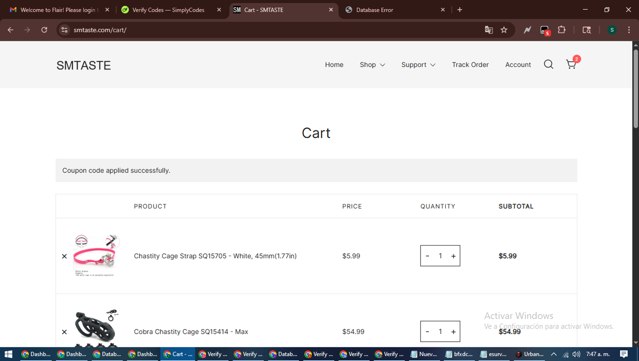Image resolution: width=639 pixels, height=361 pixels.
Task: Open the esurv... taskbar document
Action: tap(493, 354)
